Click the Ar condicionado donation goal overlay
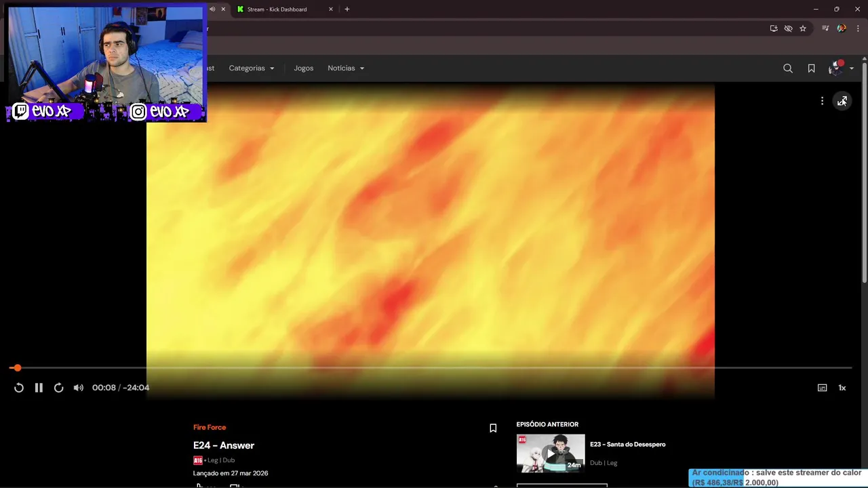 [776, 478]
